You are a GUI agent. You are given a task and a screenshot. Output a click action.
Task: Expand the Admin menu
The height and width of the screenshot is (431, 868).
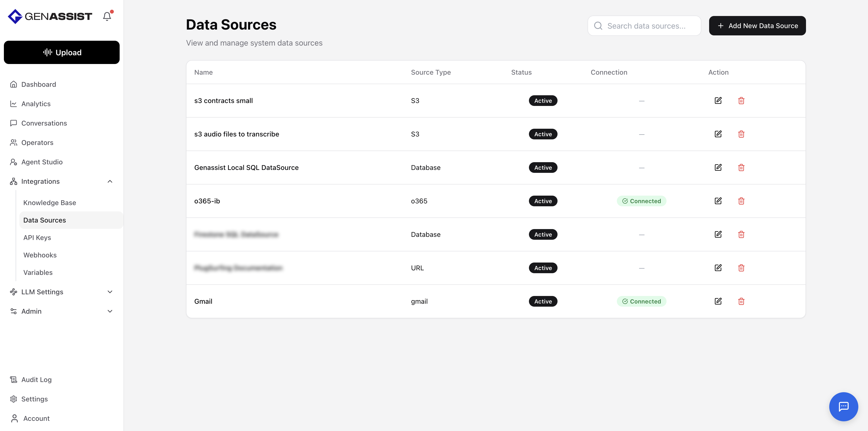pyautogui.click(x=110, y=311)
